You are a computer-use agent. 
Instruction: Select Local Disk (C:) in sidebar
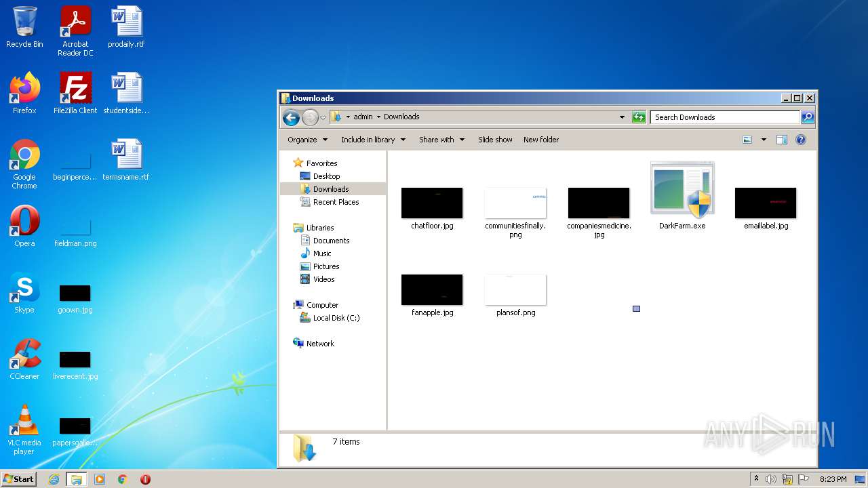pyautogui.click(x=336, y=318)
